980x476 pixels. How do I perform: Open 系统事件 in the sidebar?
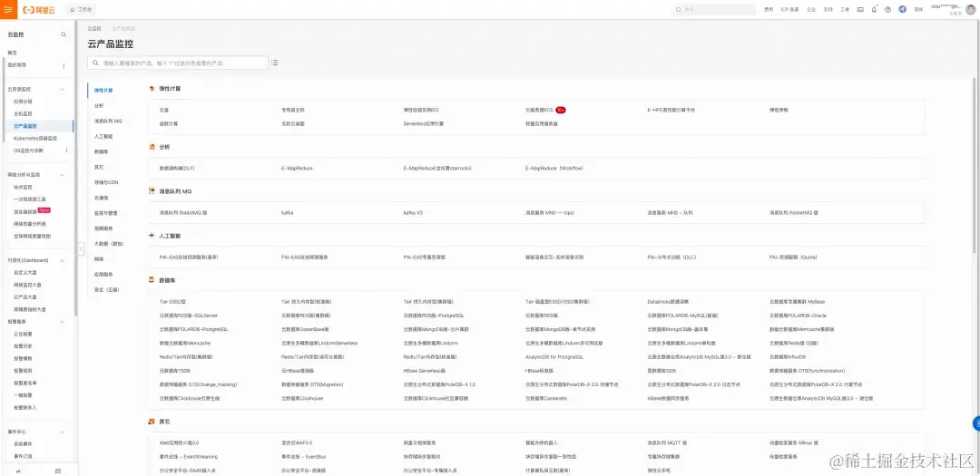click(23, 443)
